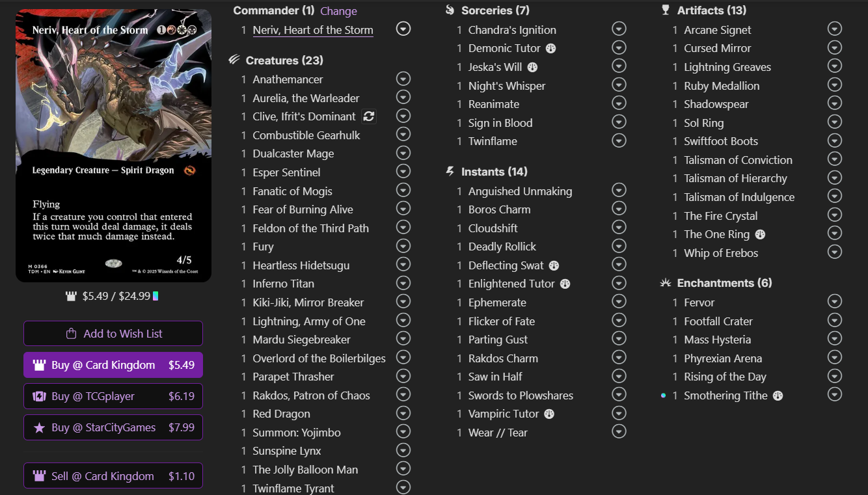868x495 pixels.
Task: Buy at TCGplayer for $6.19
Action: tap(113, 396)
